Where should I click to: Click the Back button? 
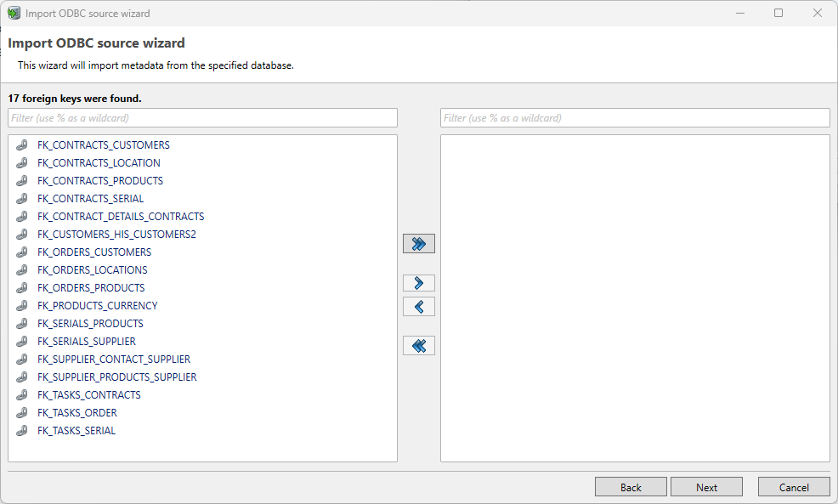(x=631, y=486)
